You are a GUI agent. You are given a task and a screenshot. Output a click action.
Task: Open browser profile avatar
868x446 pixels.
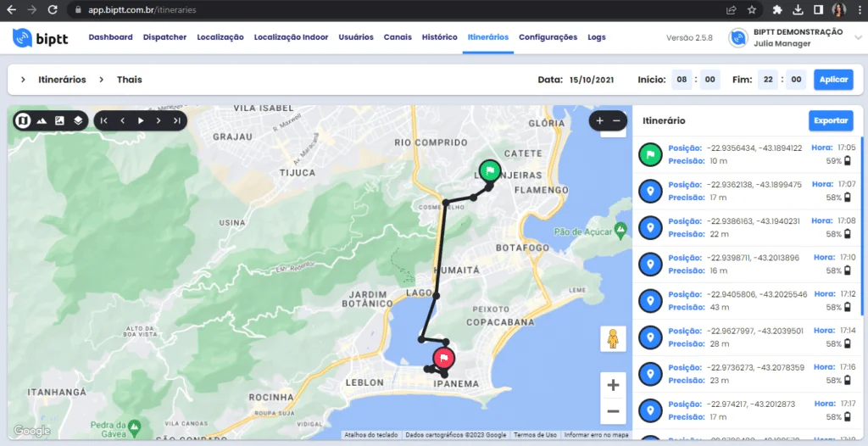click(x=838, y=9)
